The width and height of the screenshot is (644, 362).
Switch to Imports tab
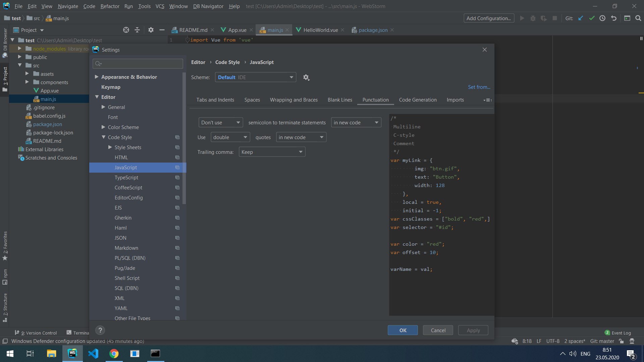pos(455,100)
